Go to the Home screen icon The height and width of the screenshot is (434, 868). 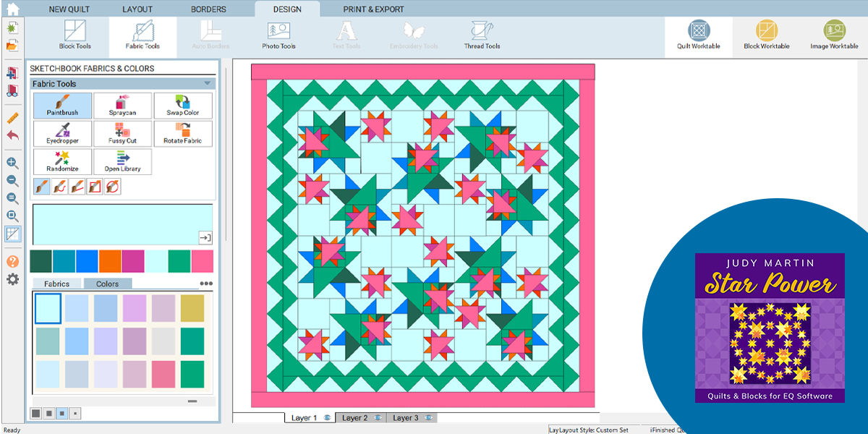click(12, 9)
